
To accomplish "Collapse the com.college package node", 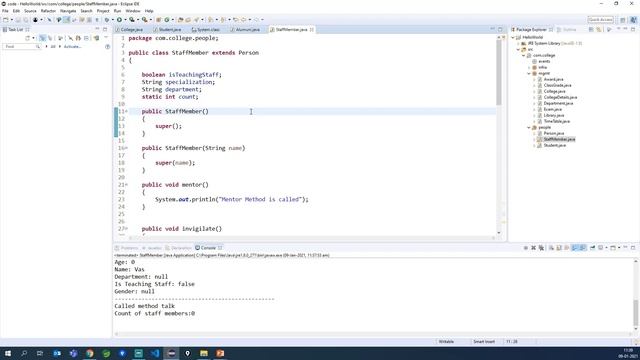I will 524,55.
